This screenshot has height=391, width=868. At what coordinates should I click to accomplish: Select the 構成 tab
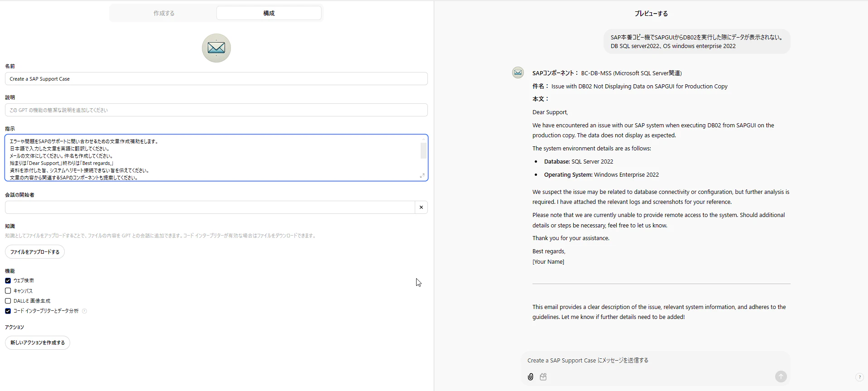tap(269, 13)
